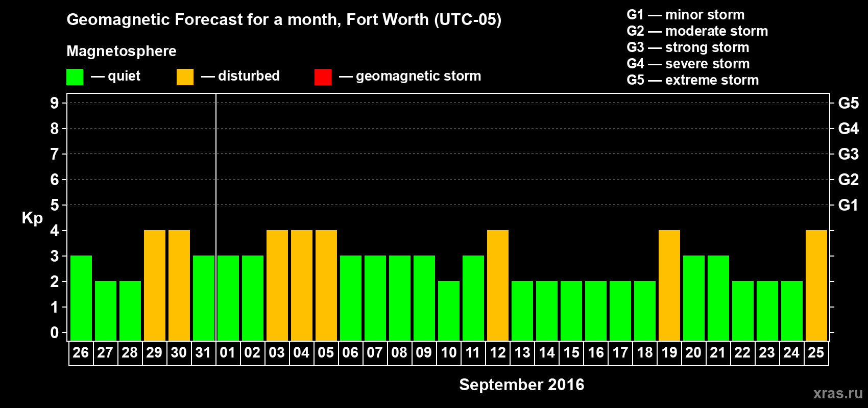Click the green bar for day 15
The image size is (868, 408).
[571, 311]
